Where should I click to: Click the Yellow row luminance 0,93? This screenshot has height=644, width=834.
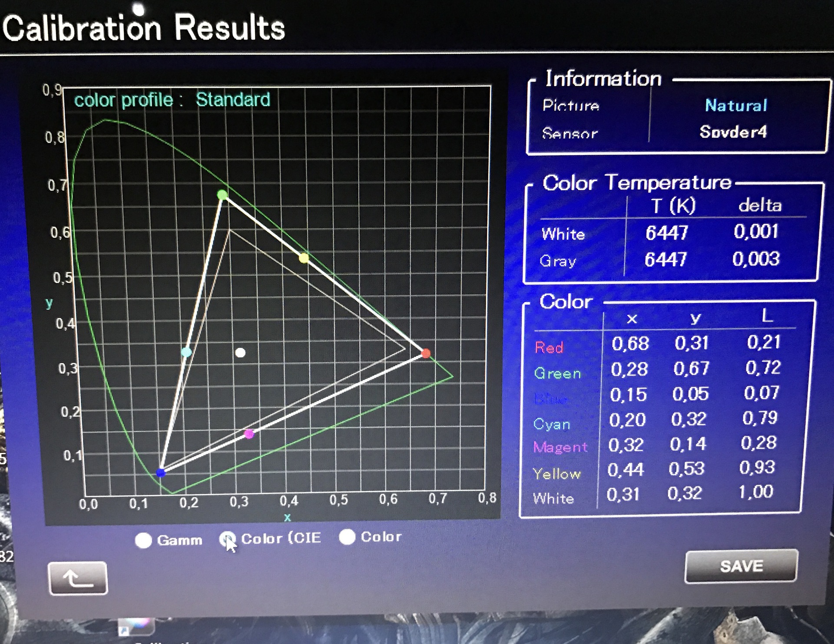tap(757, 468)
